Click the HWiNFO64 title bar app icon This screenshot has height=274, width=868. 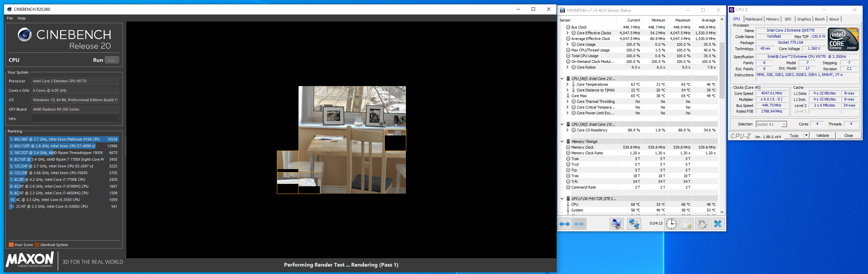563,10
